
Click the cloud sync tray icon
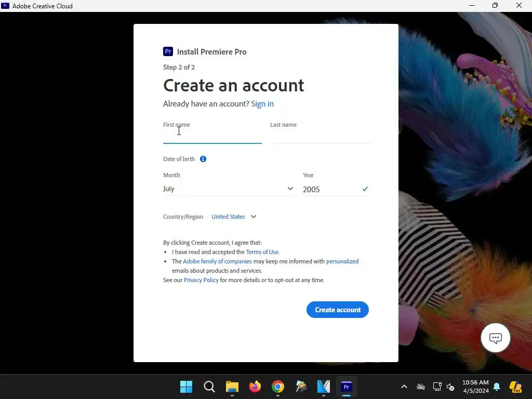pos(421,387)
